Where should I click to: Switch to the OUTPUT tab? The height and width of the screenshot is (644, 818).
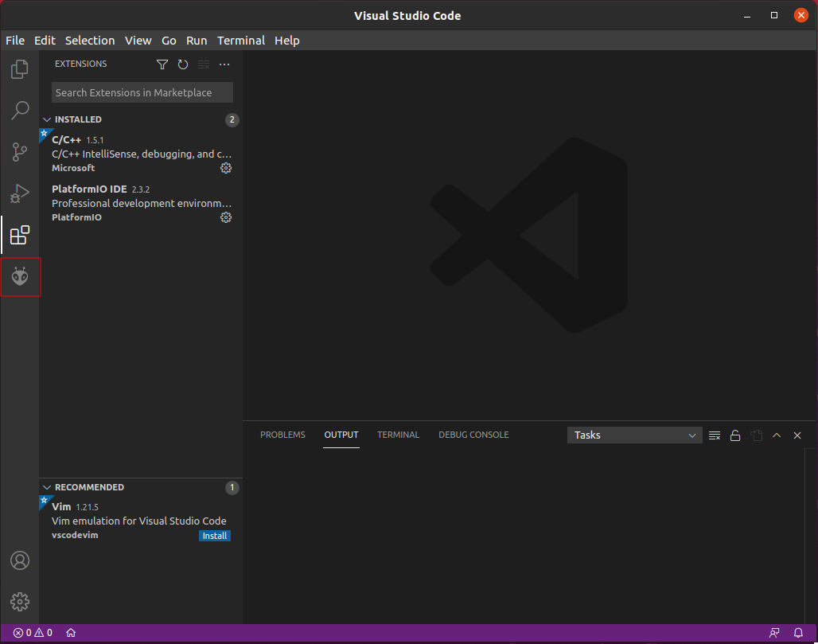click(x=341, y=435)
